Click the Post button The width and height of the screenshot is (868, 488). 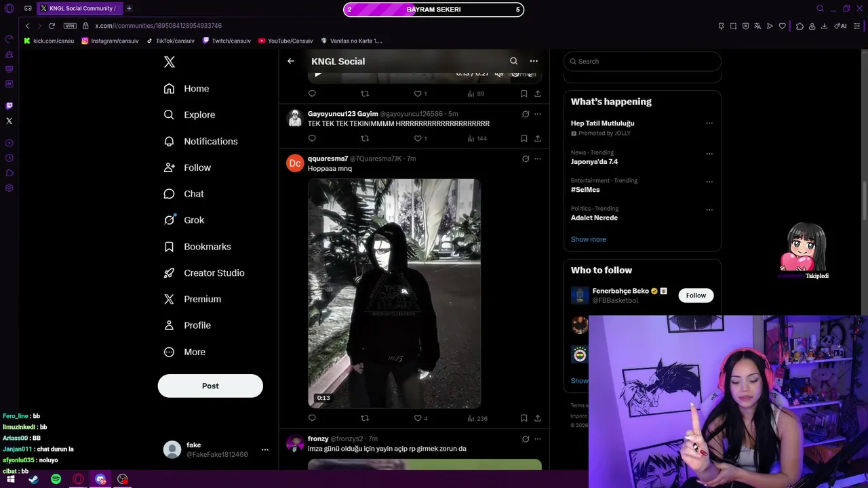coord(210,386)
